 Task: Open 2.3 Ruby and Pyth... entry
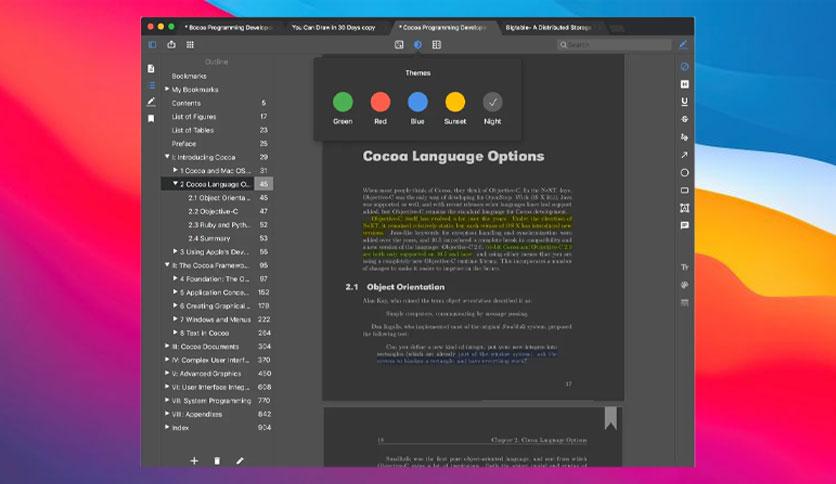[219, 225]
